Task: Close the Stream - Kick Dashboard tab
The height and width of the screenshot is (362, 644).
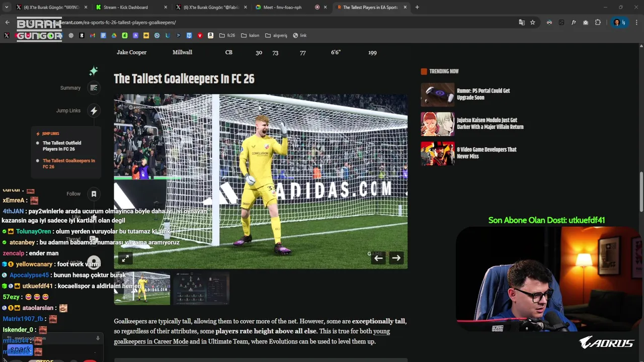Action: [166, 7]
